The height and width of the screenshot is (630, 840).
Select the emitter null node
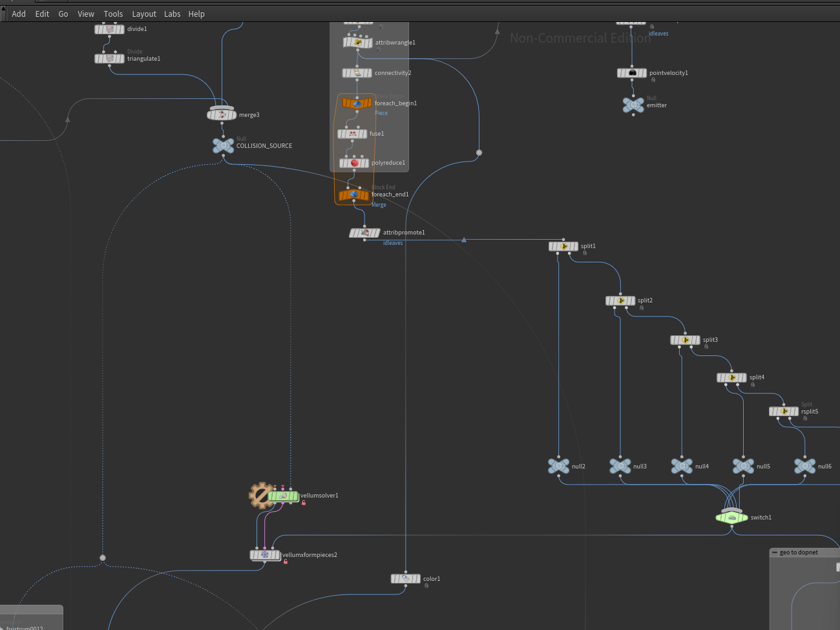(633, 105)
